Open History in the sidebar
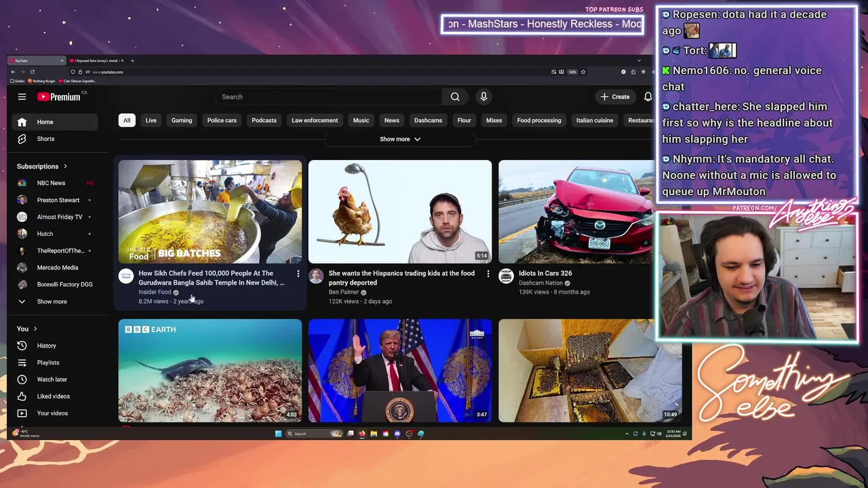 pyautogui.click(x=55, y=346)
